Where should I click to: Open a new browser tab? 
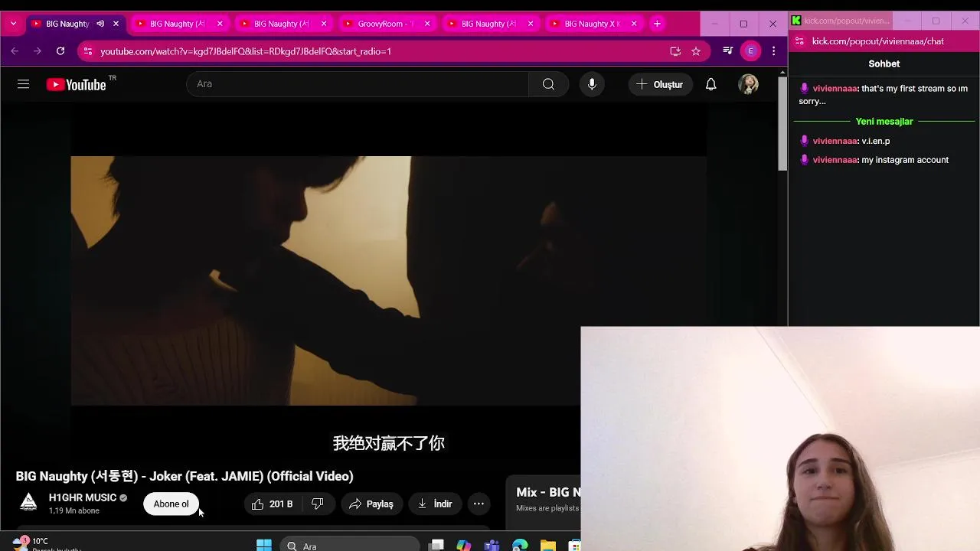[657, 24]
